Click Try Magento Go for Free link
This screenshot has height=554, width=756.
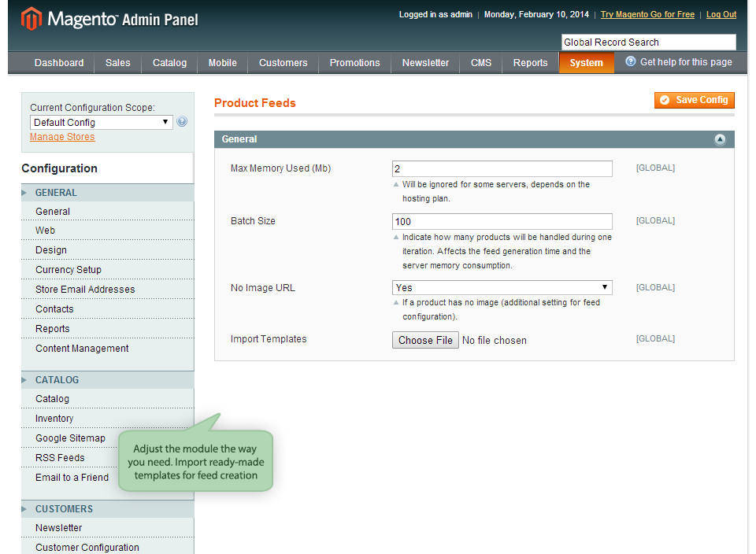(x=647, y=14)
